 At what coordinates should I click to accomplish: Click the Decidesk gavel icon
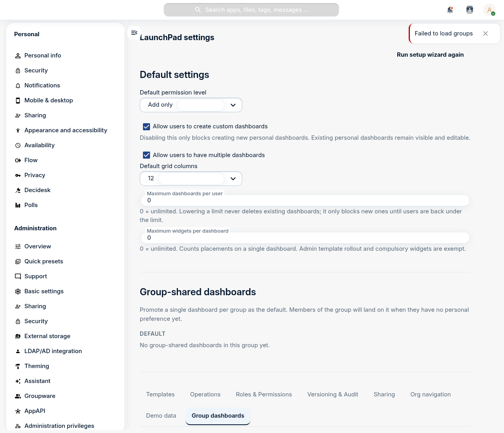click(18, 190)
